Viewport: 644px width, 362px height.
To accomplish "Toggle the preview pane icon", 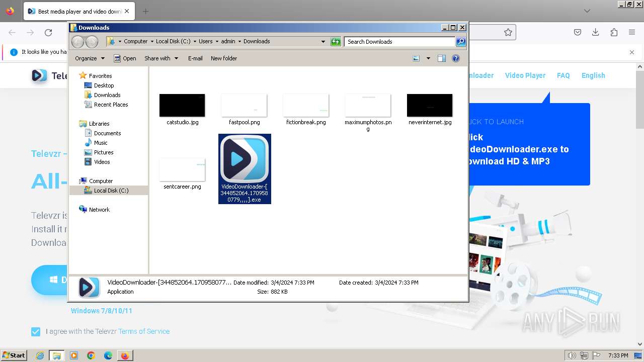I will (x=442, y=58).
